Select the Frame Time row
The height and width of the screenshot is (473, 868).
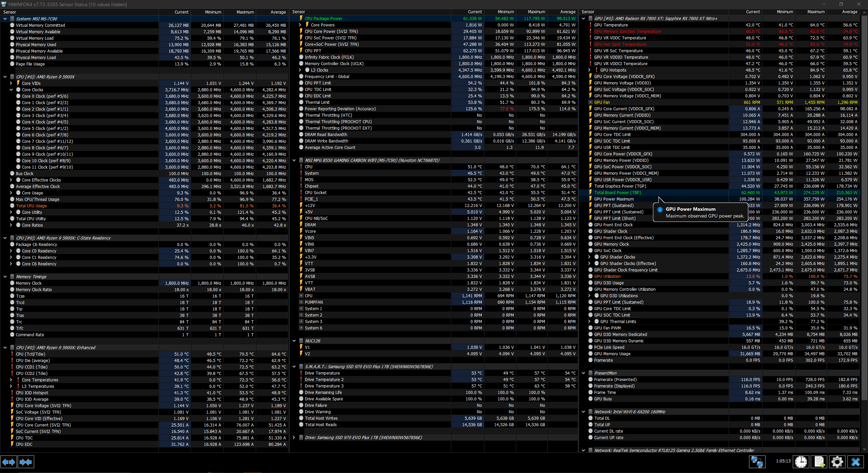(x=720, y=392)
